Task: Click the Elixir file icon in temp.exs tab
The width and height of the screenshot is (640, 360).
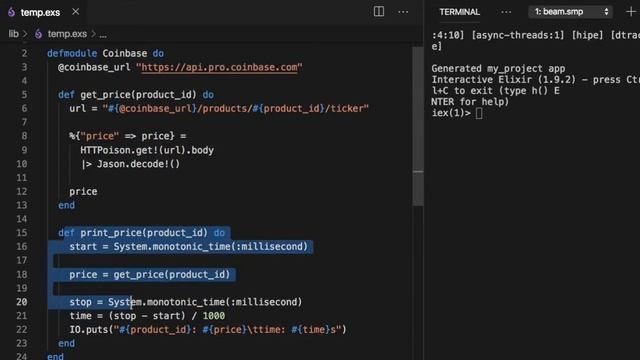Action: coord(11,12)
